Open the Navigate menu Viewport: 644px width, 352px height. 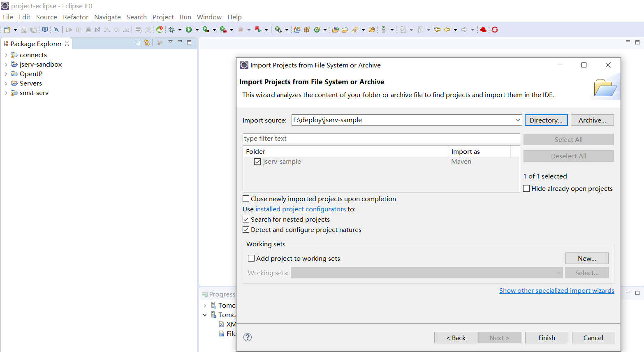point(107,17)
